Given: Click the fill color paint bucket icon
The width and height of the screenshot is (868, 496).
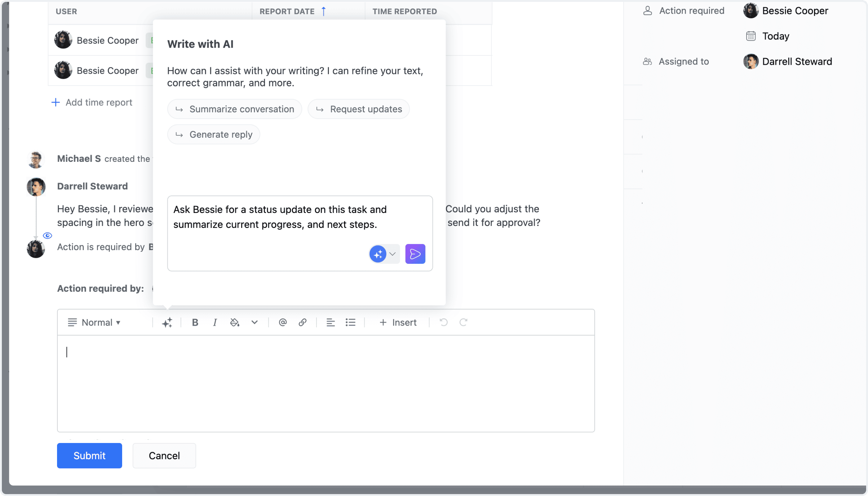Looking at the screenshot, I should [x=234, y=322].
